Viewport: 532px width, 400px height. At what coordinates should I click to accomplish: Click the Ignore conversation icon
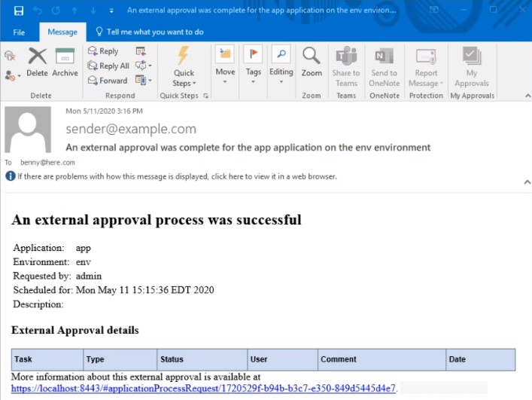pos(11,56)
